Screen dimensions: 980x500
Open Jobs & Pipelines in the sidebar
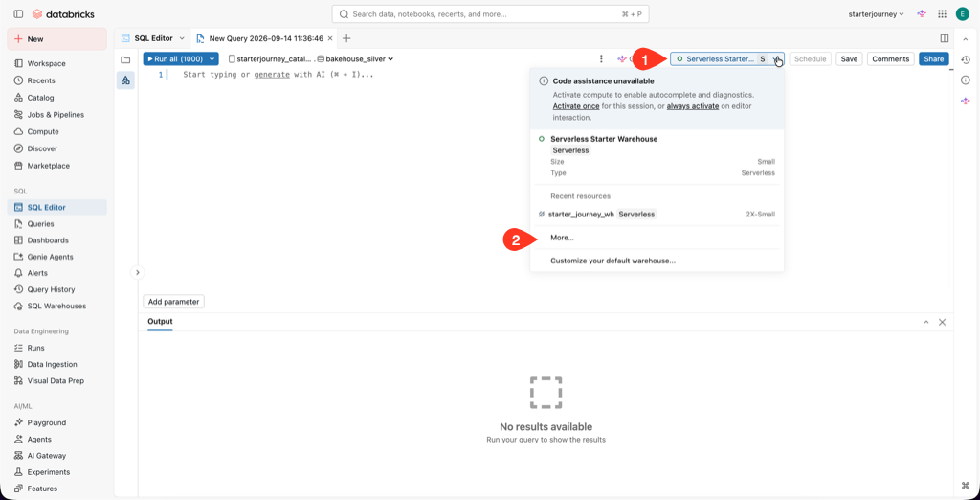pyautogui.click(x=56, y=115)
